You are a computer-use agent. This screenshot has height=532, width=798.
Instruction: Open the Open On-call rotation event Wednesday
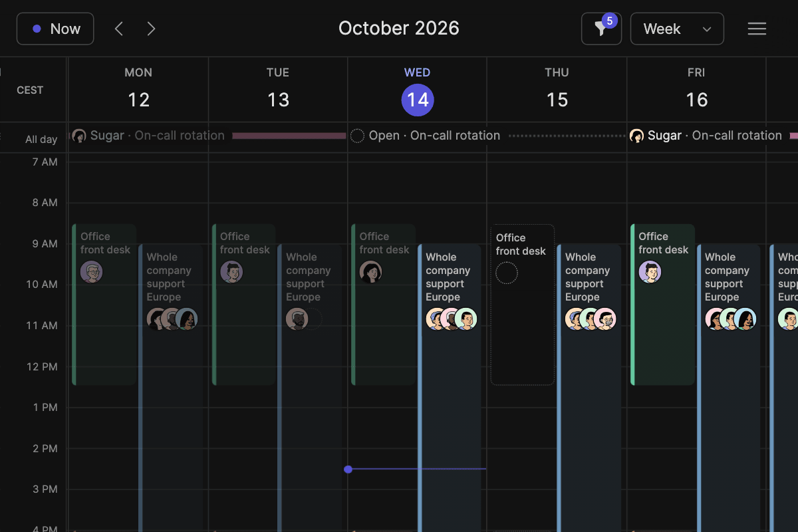(x=487, y=136)
